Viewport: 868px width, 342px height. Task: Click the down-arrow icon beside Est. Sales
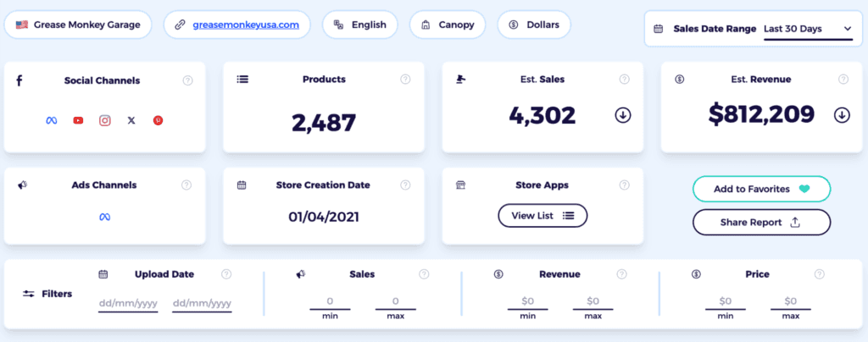pyautogui.click(x=623, y=115)
